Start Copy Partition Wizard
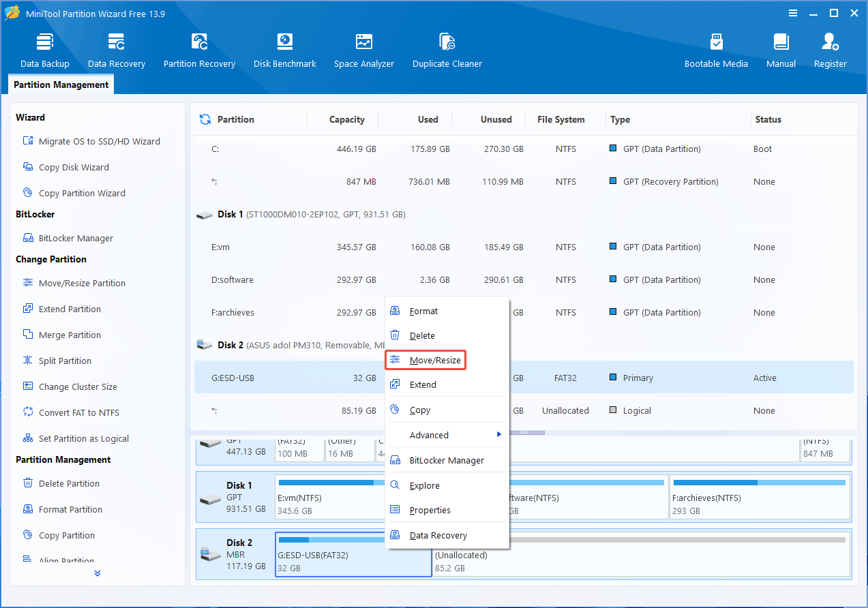The image size is (868, 608). (x=74, y=194)
